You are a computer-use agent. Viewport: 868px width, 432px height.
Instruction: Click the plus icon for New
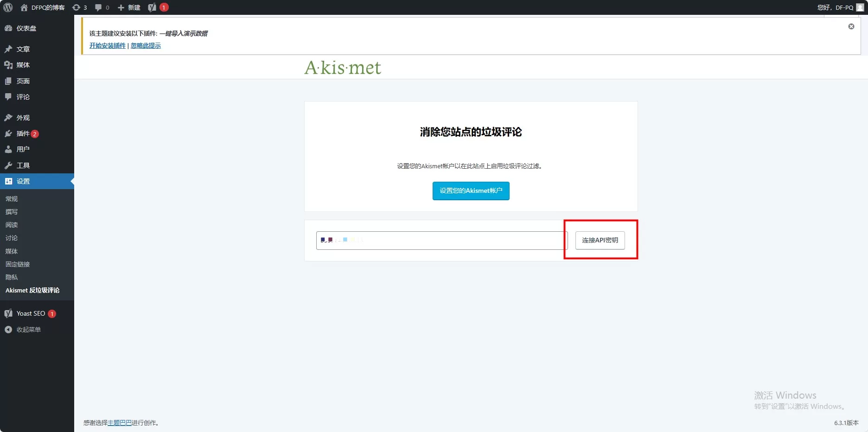click(121, 7)
